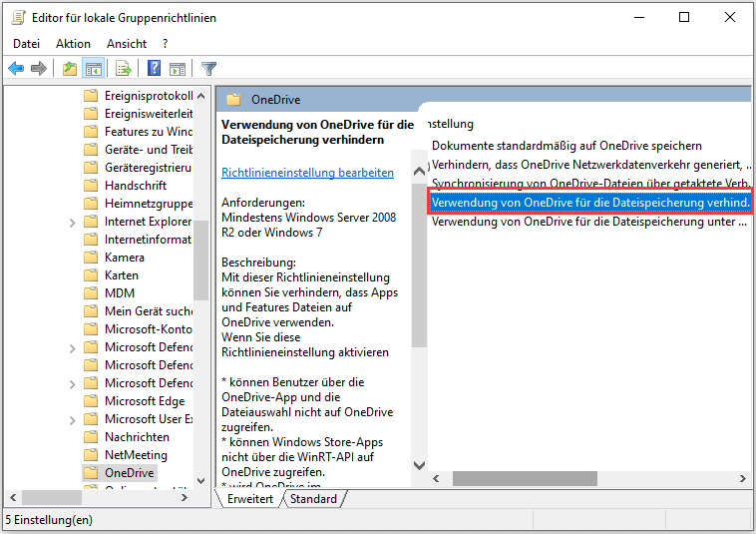Click the folder icon next to Kamera

coord(91,258)
